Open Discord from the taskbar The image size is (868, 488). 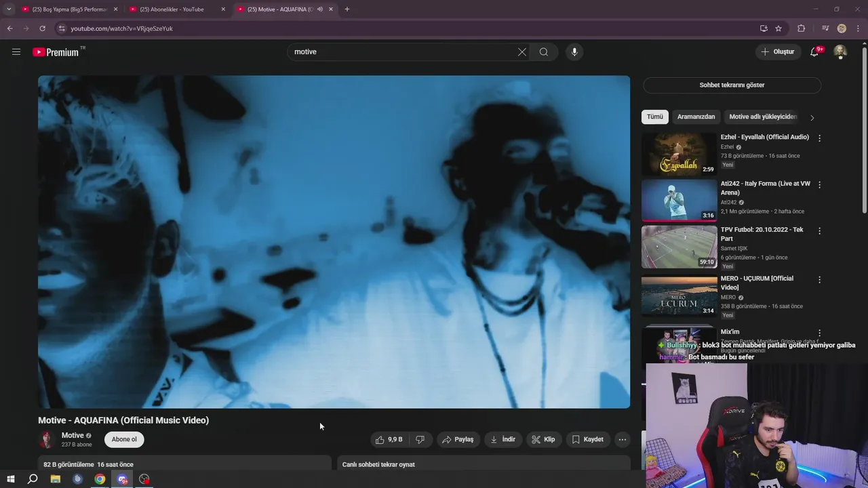(122, 479)
